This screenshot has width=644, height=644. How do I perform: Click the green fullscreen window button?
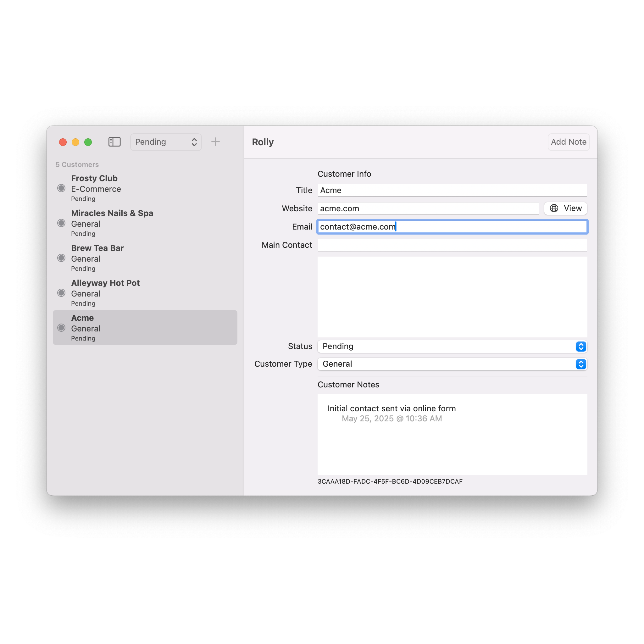88,142
